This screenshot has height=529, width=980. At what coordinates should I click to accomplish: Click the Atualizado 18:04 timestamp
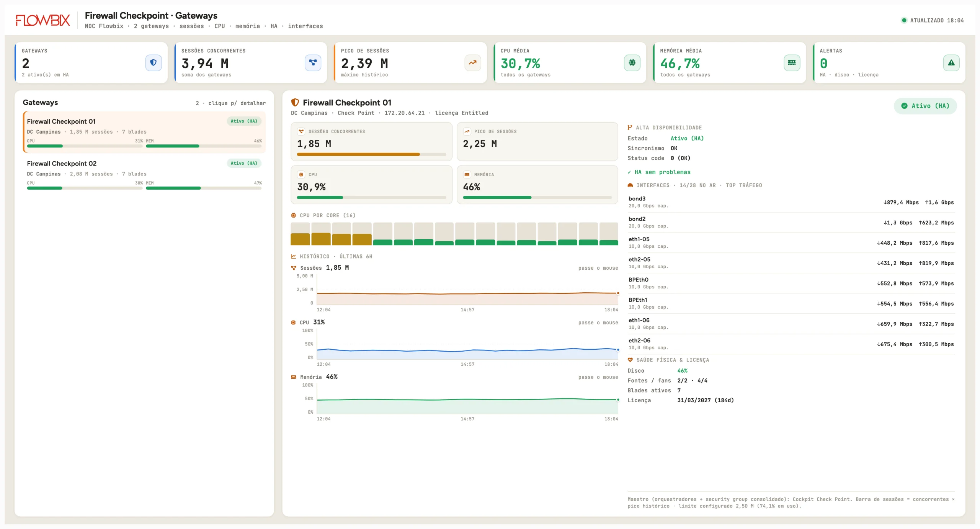[x=937, y=20]
